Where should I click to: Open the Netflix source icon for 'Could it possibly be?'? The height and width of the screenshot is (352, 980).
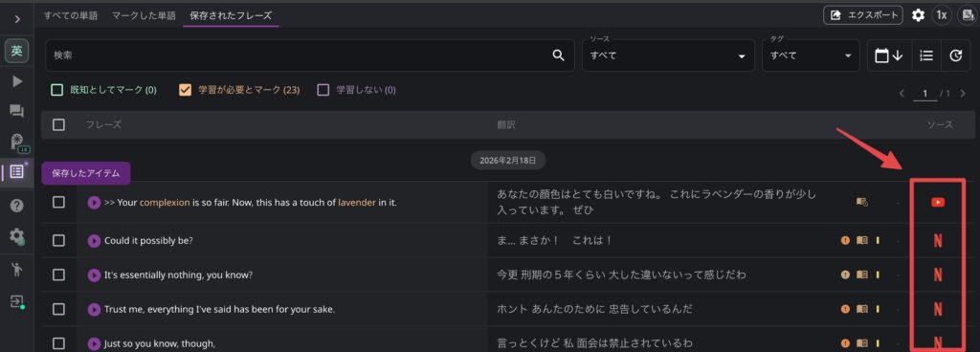click(x=938, y=240)
